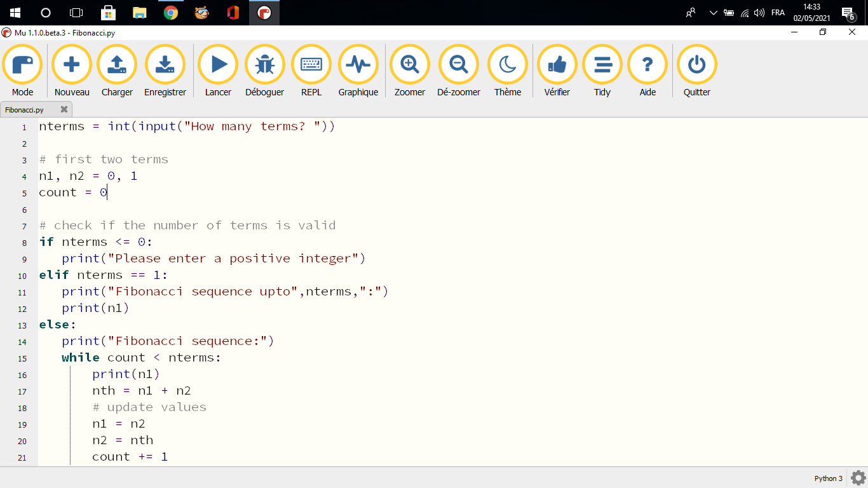Quit Mu with the Quitter button
Image resolution: width=868 pixels, height=488 pixels.
(x=697, y=65)
